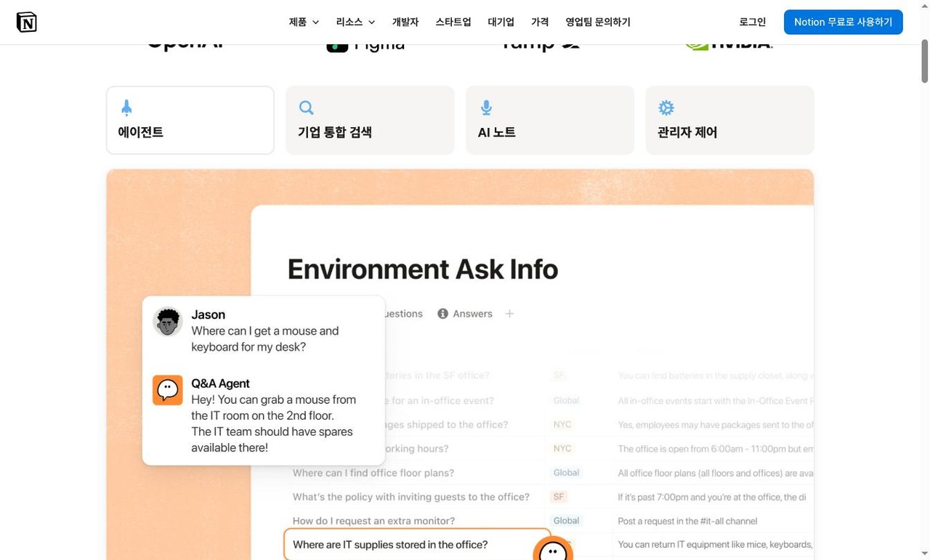The image size is (930, 560).
Task: Click the rocket icon on 에이전트 card
Action: (x=126, y=107)
